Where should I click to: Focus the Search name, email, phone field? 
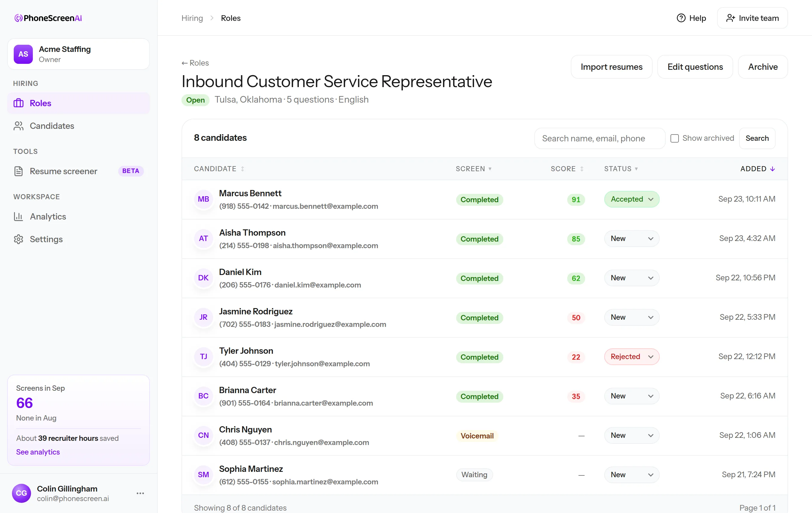(599, 138)
